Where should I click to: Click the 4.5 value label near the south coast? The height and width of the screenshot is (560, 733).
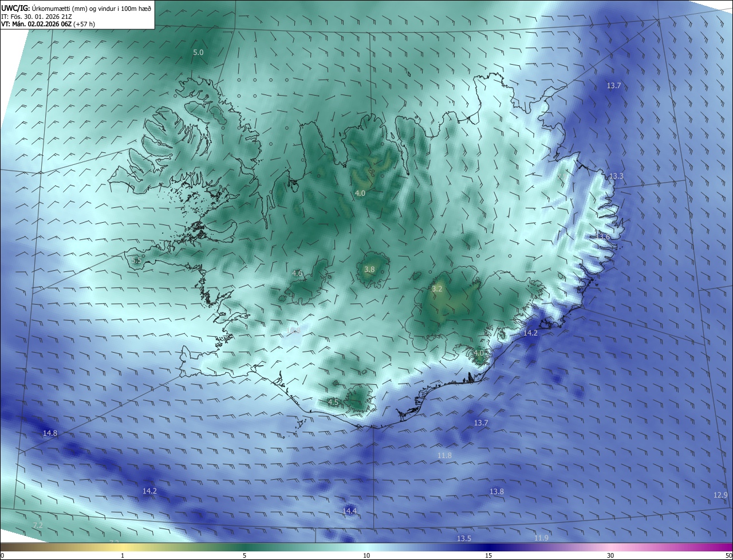click(x=333, y=402)
